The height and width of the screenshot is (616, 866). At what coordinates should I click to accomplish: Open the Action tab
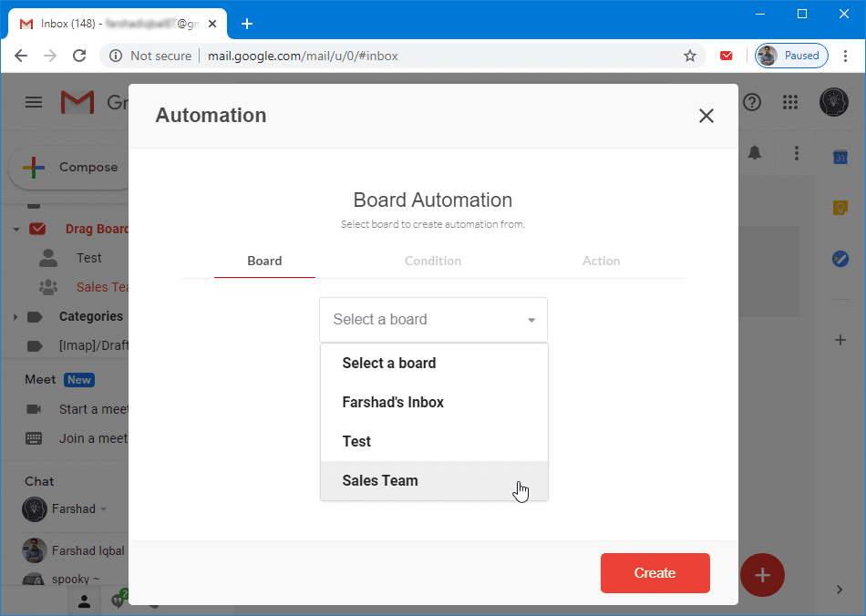[601, 261]
